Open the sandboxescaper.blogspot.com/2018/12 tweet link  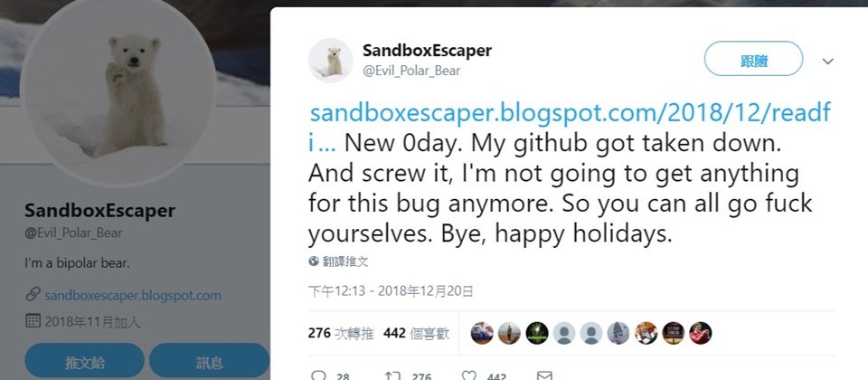(x=571, y=128)
